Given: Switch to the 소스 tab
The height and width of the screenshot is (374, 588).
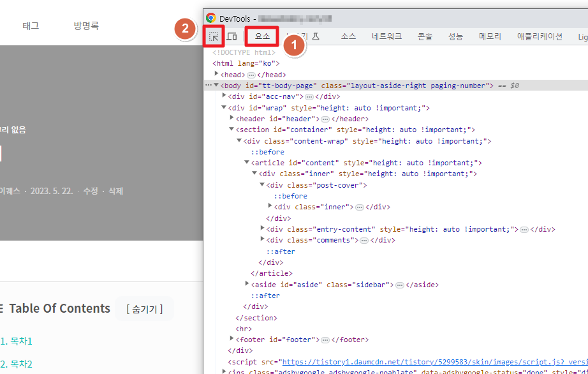Looking at the screenshot, I should tap(348, 36).
